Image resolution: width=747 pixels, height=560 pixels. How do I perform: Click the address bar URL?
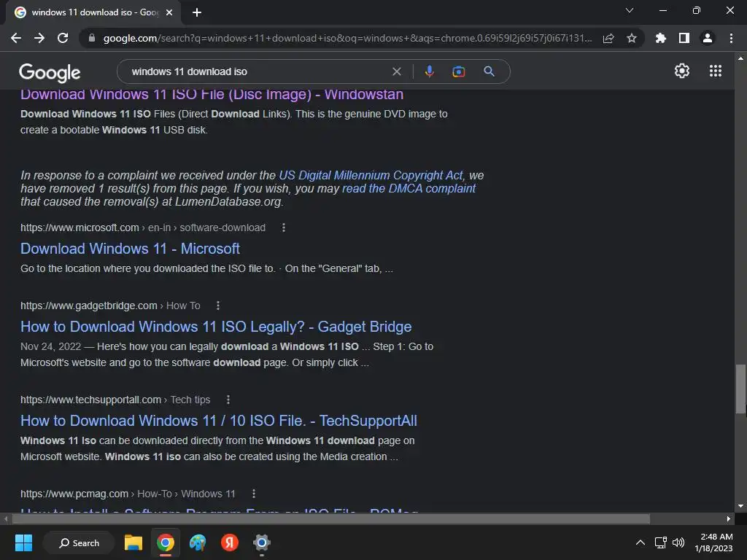[348, 38]
